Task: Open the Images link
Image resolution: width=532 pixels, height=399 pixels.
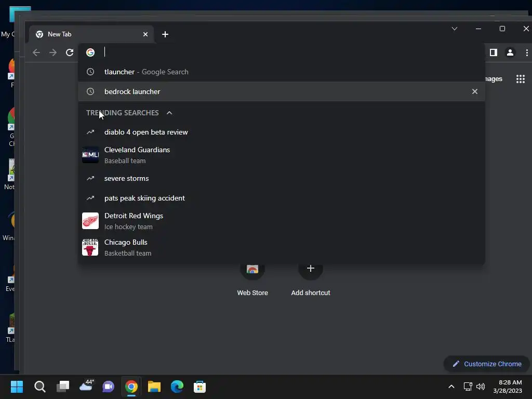Action: [494, 79]
